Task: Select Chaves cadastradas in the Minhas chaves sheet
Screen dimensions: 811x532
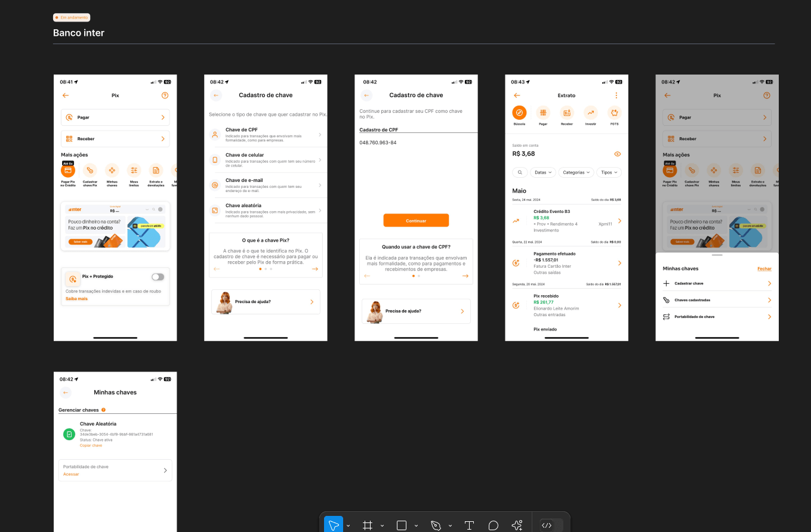Action: (x=717, y=300)
